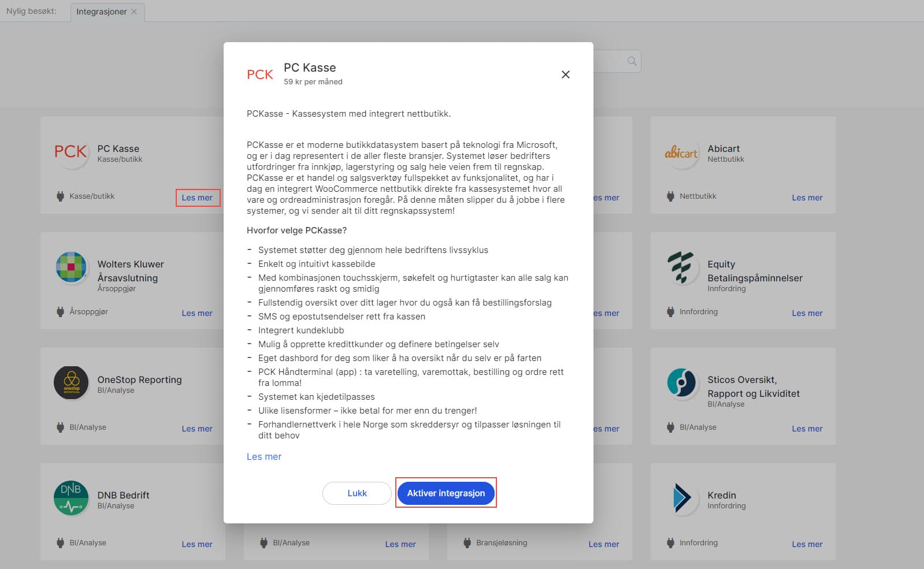
Task: Close the PC Kasse dialog with X
Action: click(566, 75)
